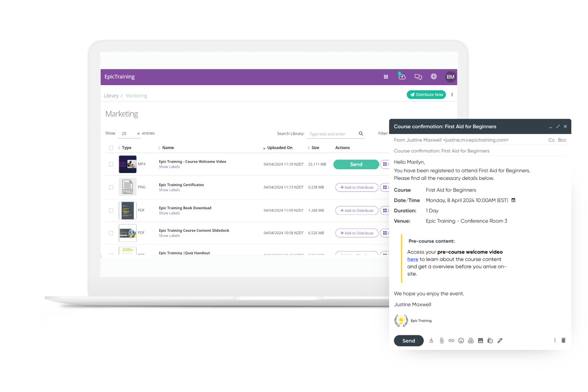Screen dimensions: 588x392
Task: Click grid action icon in Book Download row
Action: (x=384, y=210)
